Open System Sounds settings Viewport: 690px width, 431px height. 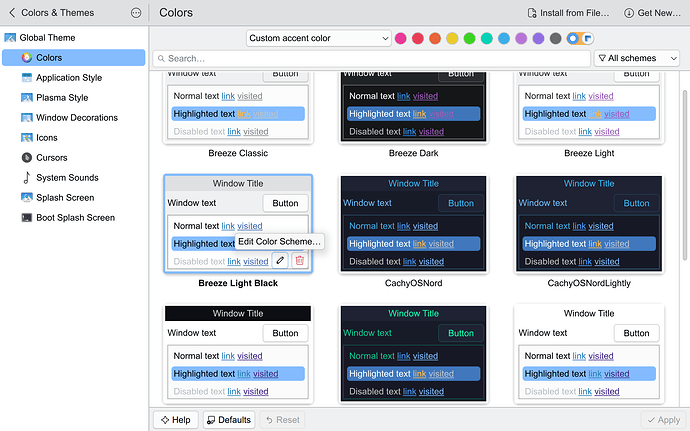tap(73, 177)
